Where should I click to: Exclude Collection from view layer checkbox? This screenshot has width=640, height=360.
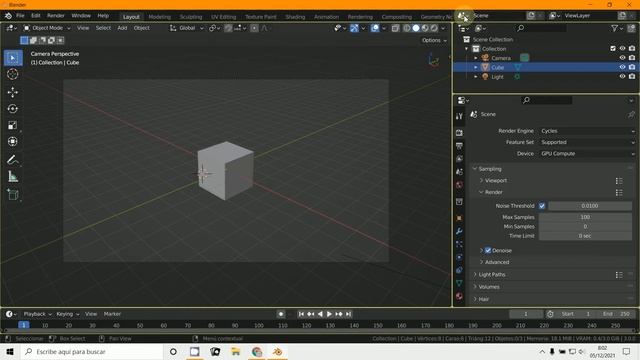(613, 49)
